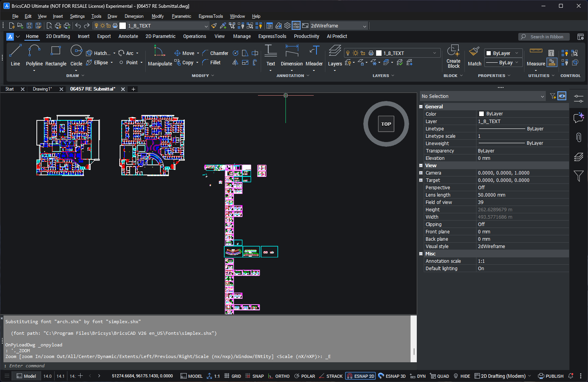This screenshot has width=588, height=382.
Task: Click the ByLayer color swatch in Properties
Action: pos(481,114)
